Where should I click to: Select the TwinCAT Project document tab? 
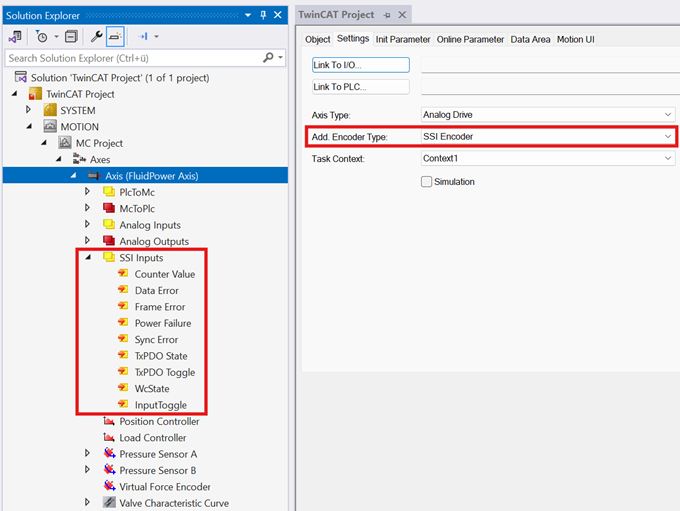click(336, 15)
